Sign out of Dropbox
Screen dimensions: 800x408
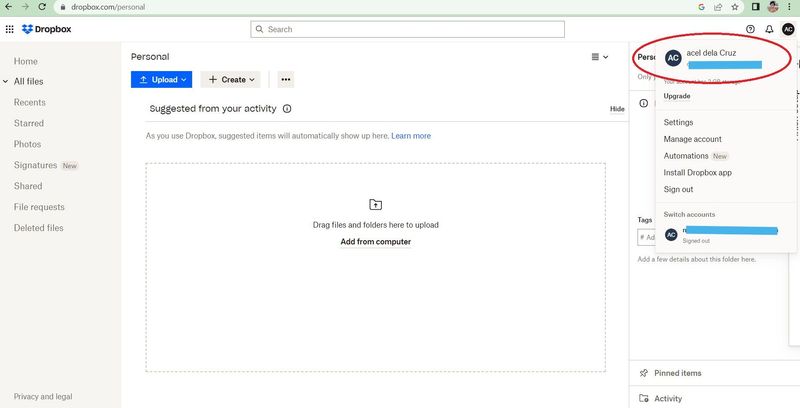(678, 189)
